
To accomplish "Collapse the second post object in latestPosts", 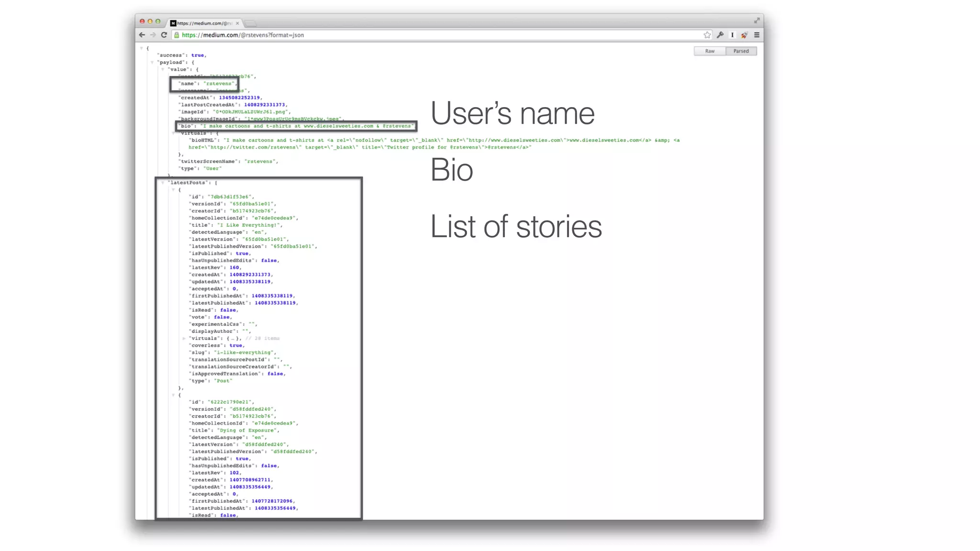I will tap(173, 395).
